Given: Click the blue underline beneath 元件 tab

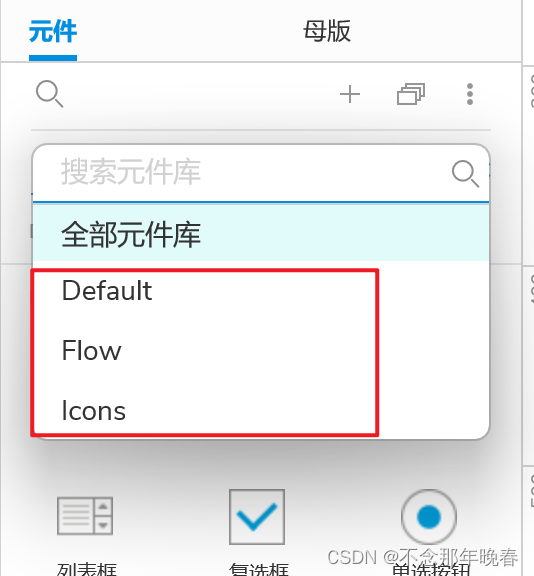Looking at the screenshot, I should (53, 58).
